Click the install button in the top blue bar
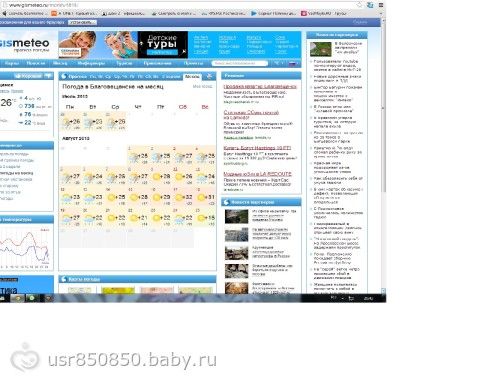The height and width of the screenshot is (384, 480). tap(82, 22)
